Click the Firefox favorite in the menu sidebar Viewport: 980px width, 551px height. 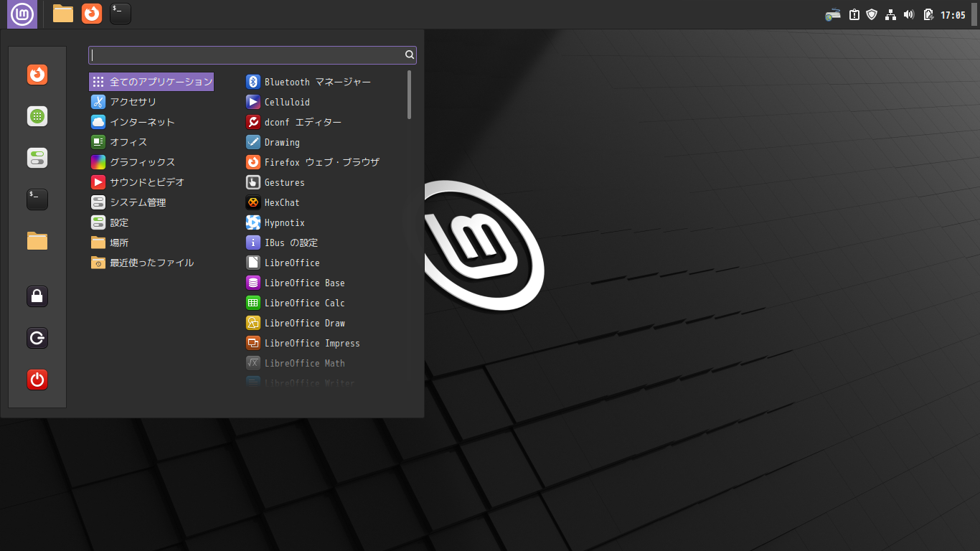37,75
